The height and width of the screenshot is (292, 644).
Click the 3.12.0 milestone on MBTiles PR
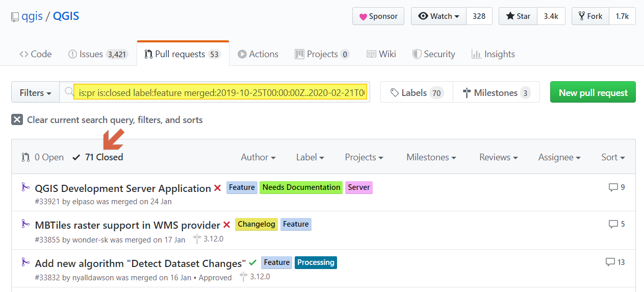209,239
